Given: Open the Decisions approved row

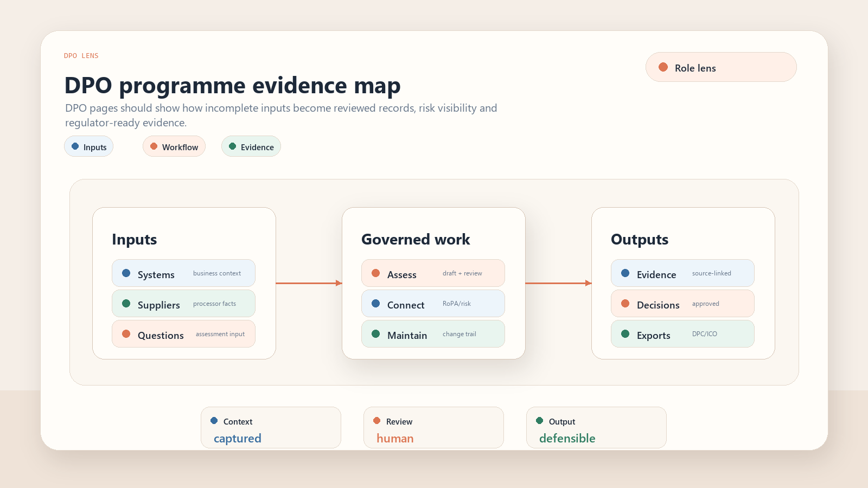Looking at the screenshot, I should coord(682,304).
